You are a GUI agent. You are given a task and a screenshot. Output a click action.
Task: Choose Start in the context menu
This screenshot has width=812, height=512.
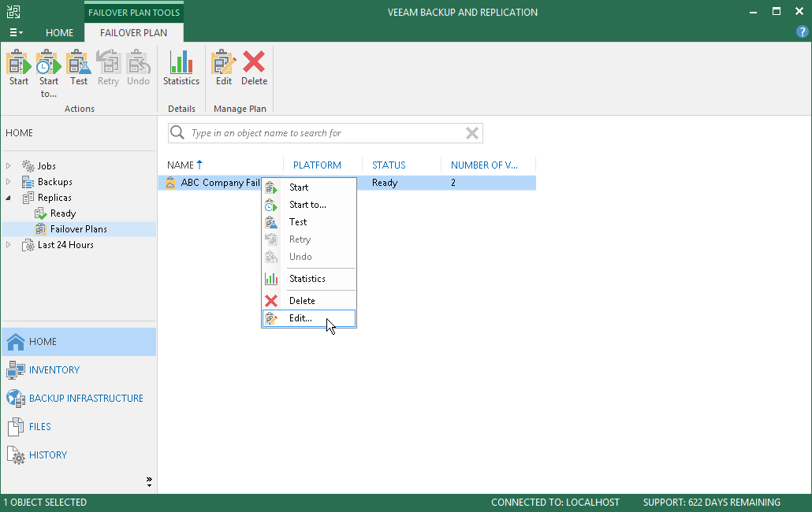[x=309, y=187]
